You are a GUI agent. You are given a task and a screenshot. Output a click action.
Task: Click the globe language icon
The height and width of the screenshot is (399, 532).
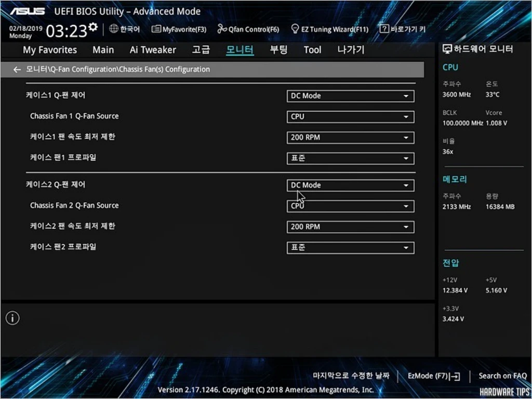coord(114,29)
